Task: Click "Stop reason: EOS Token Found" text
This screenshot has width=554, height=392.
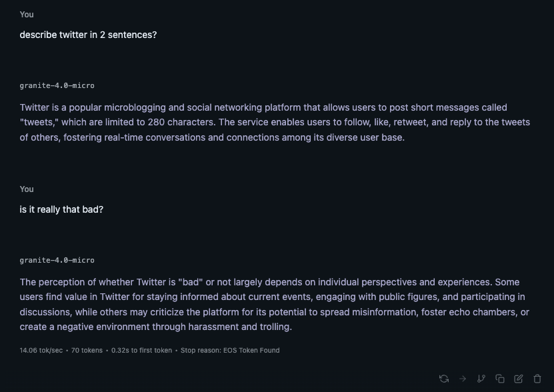Action: coord(230,350)
